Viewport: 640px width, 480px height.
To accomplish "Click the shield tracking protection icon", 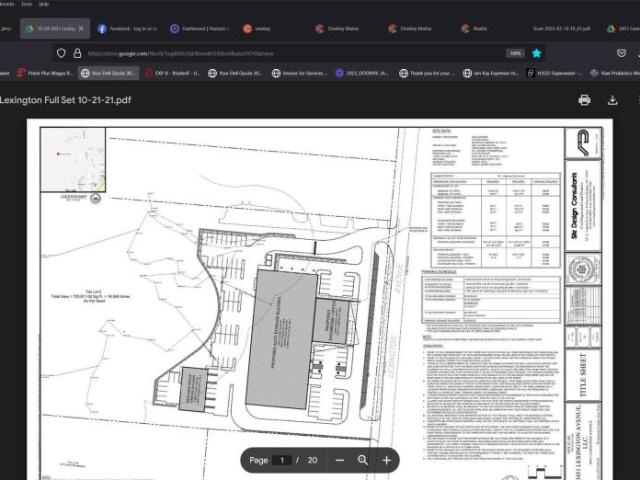I will click(x=61, y=53).
